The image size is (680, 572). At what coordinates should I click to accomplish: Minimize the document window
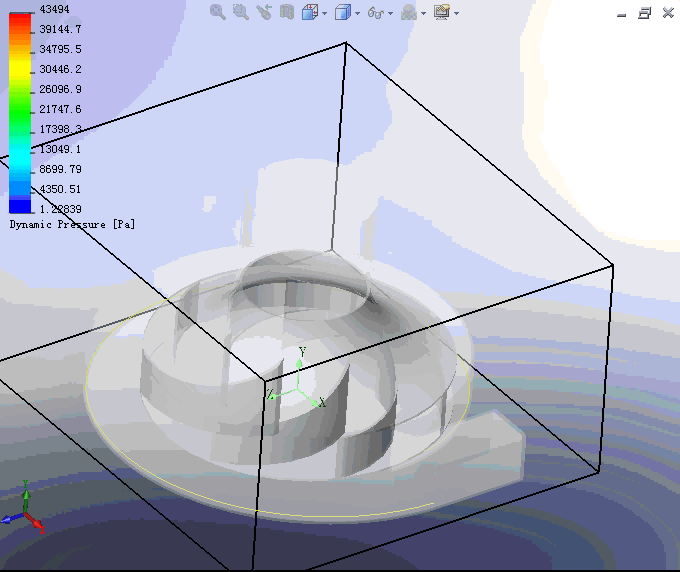click(x=621, y=14)
